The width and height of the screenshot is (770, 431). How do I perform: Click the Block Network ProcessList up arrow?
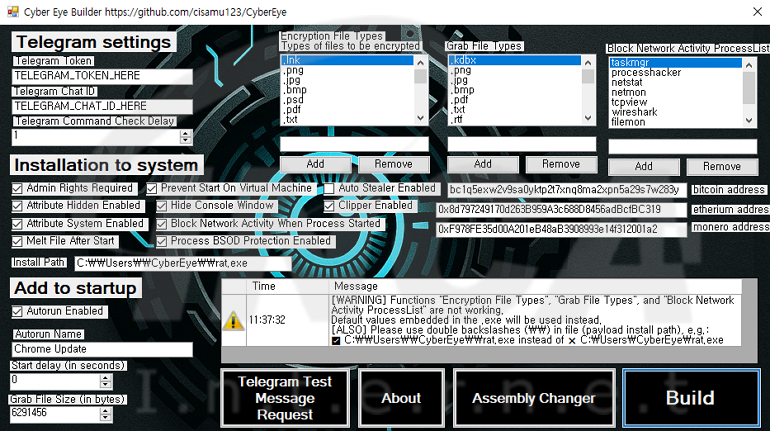[748, 65]
